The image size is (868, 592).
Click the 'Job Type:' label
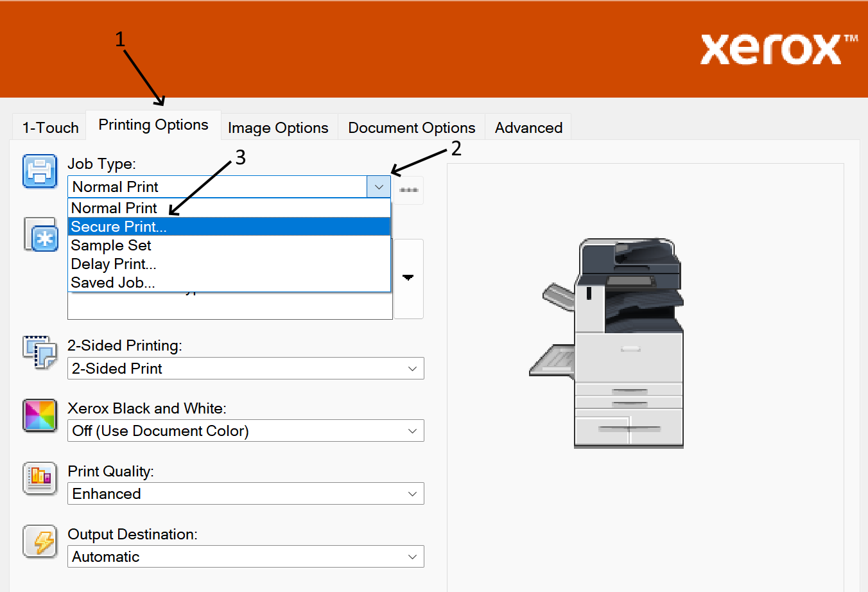tap(102, 164)
